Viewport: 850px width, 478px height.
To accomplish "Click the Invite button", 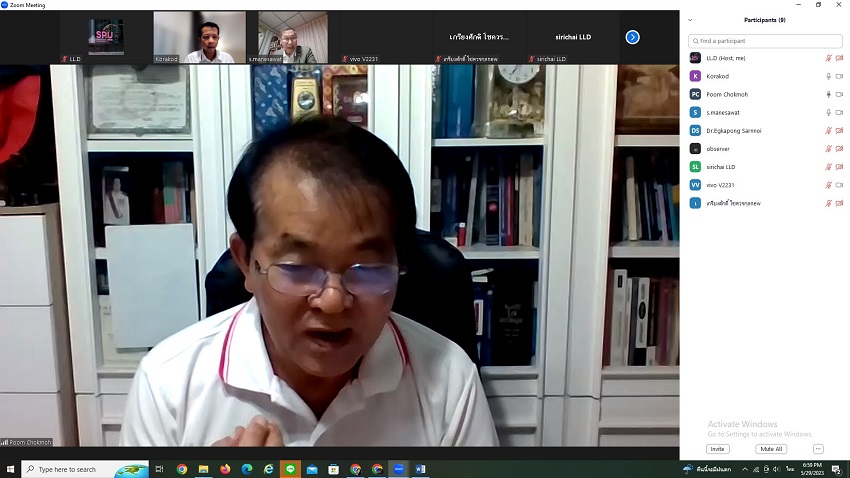I will [x=717, y=449].
